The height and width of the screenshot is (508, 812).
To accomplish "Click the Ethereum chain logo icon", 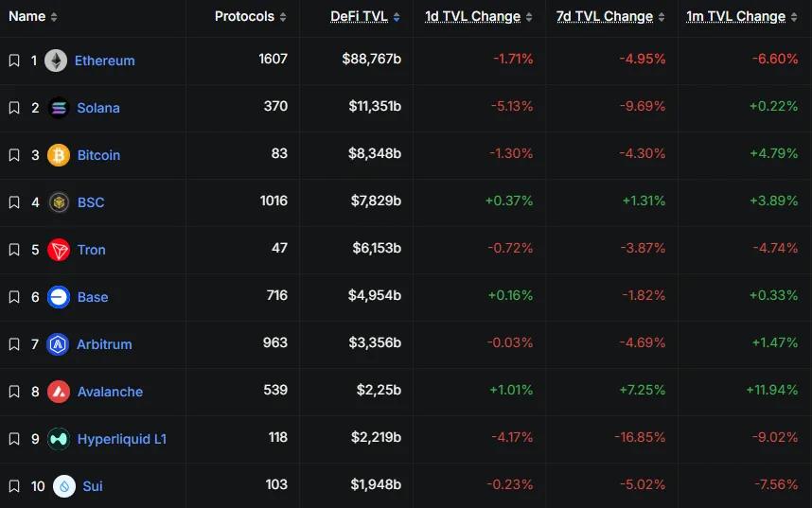I will pyautogui.click(x=56, y=61).
